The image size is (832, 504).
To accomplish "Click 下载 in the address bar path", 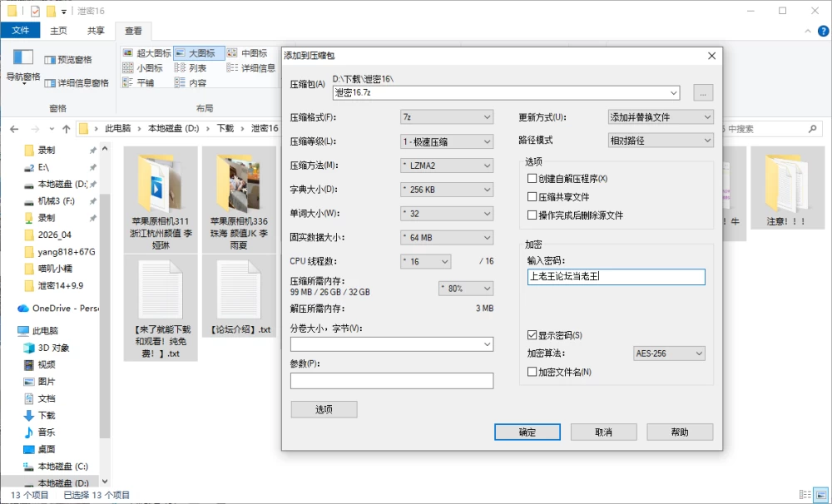I will [225, 128].
